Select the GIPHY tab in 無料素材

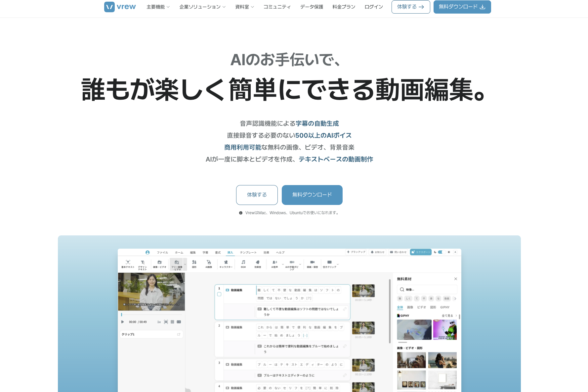tap(445, 307)
